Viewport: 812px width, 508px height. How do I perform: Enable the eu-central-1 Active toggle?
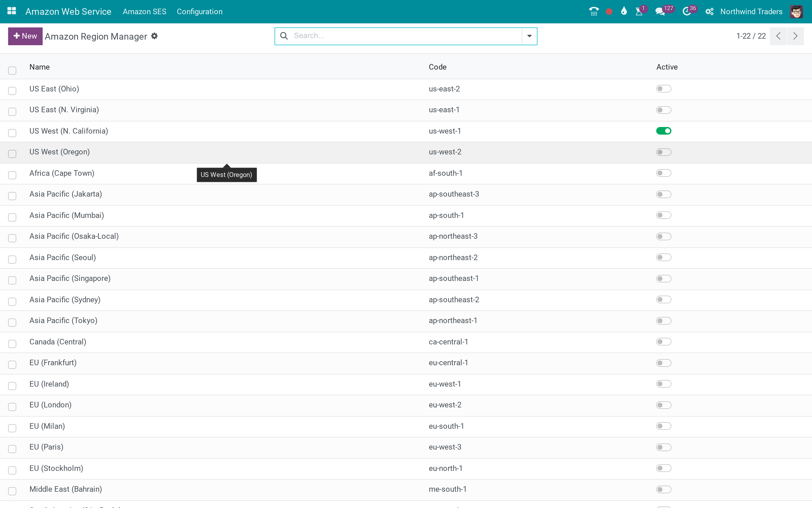click(x=663, y=363)
